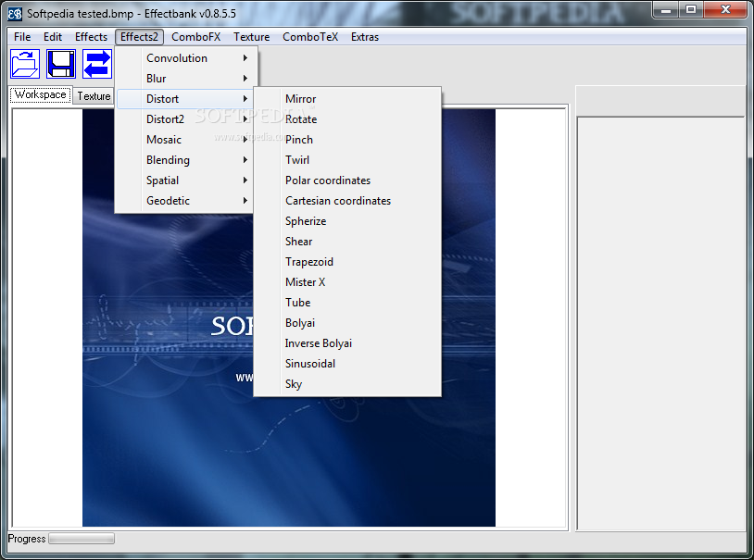
Task: Expand the Convolution submenu
Action: tap(185, 58)
